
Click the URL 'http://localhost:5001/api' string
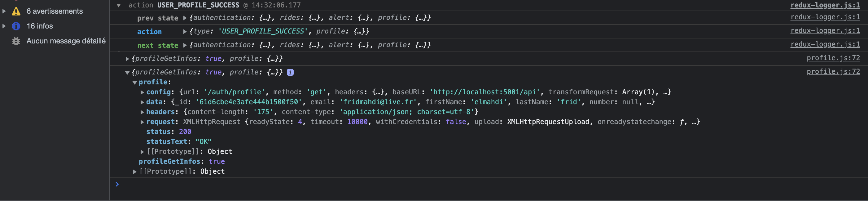coord(485,92)
